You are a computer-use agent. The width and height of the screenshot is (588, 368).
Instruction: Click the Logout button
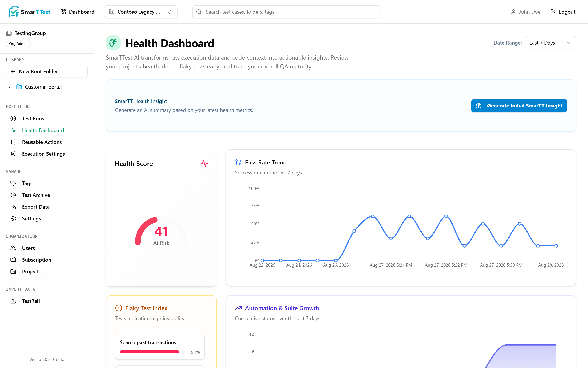tap(563, 12)
